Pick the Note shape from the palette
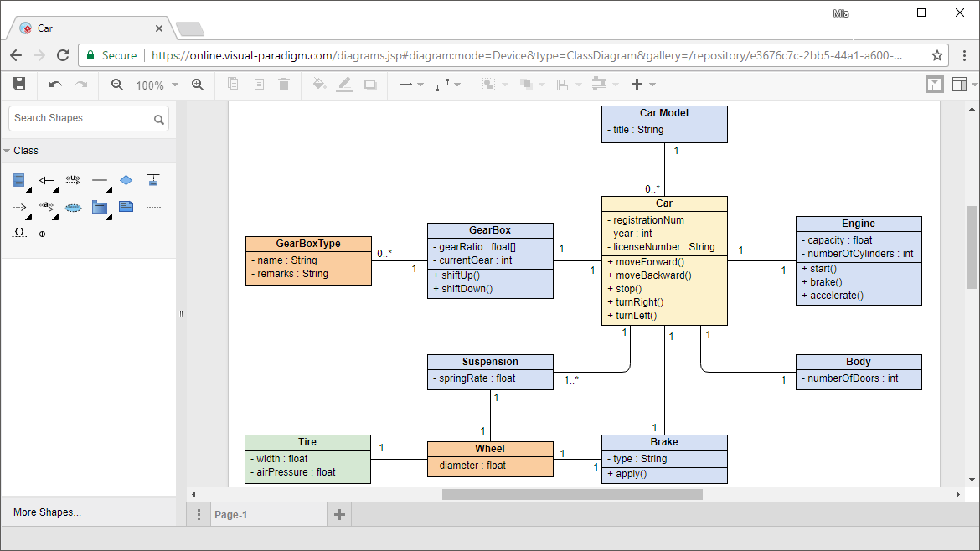 point(126,206)
